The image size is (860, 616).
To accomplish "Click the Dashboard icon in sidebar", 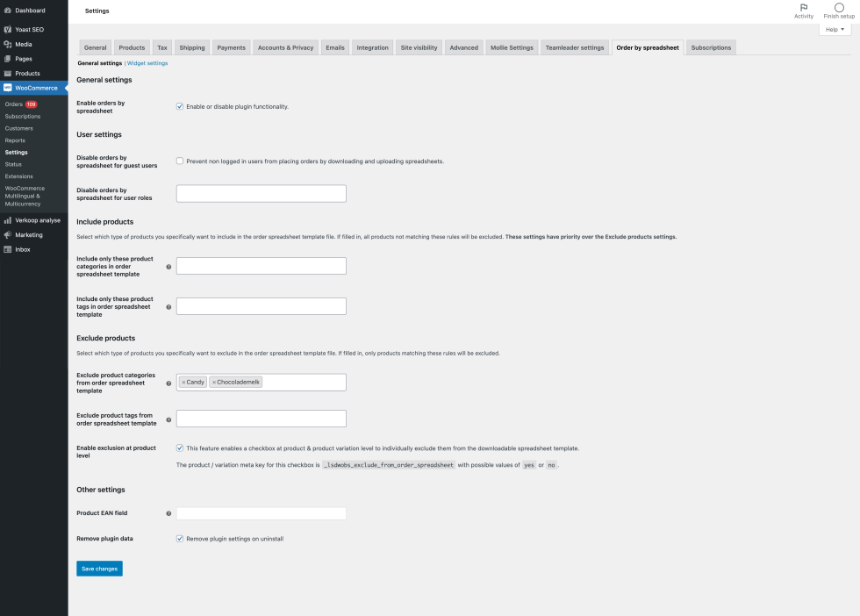I will click(8, 11).
